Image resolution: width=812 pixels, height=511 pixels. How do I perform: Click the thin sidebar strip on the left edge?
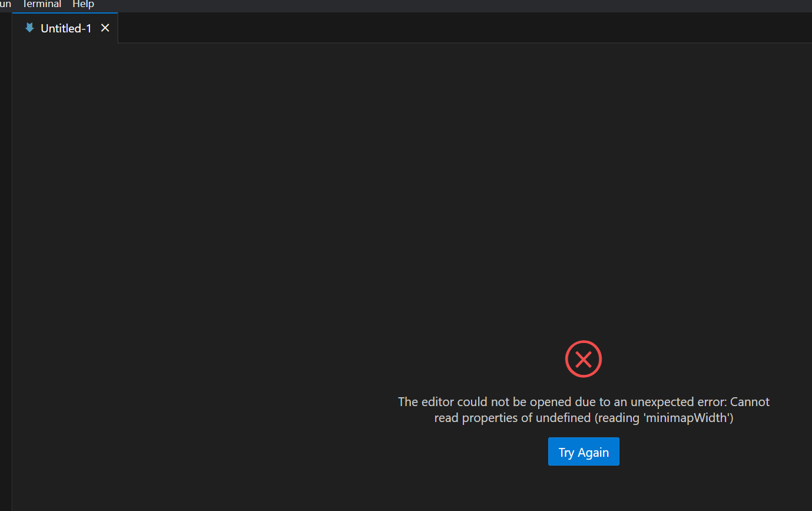(5, 236)
